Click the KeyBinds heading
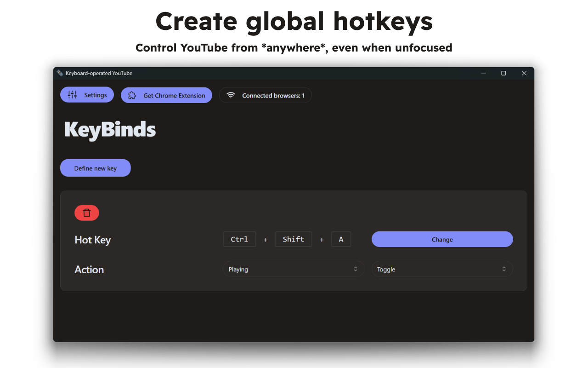The height and width of the screenshot is (368, 588). [x=110, y=130]
